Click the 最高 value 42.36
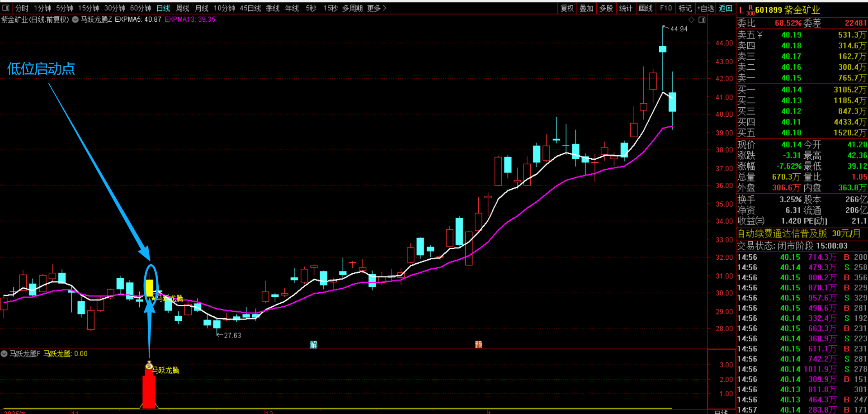 (857, 156)
